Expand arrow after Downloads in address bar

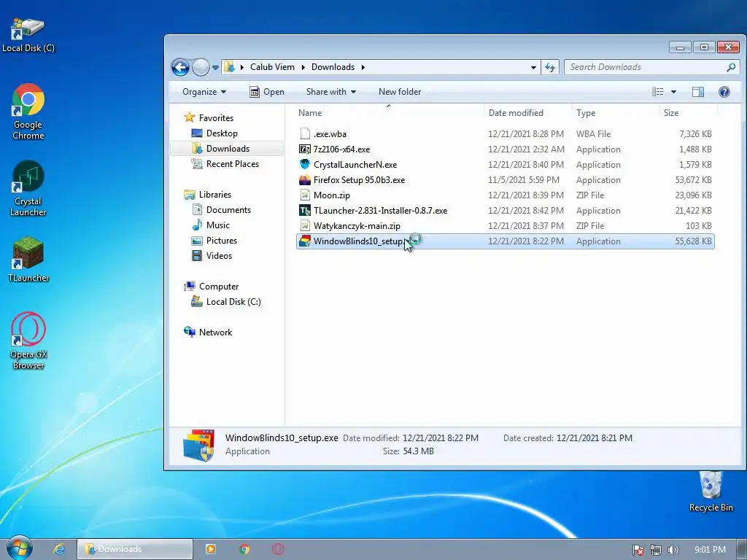363,67
